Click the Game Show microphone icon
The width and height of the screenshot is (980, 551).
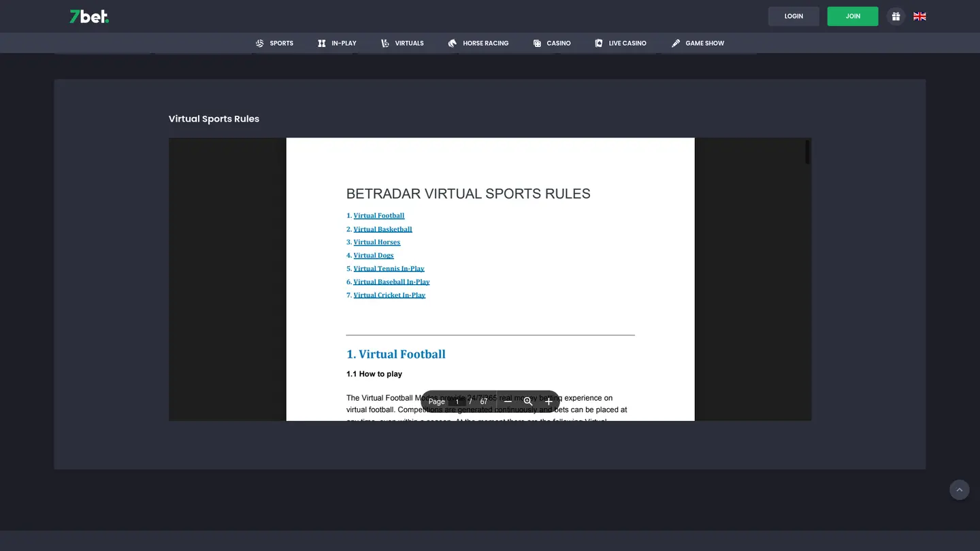point(676,43)
